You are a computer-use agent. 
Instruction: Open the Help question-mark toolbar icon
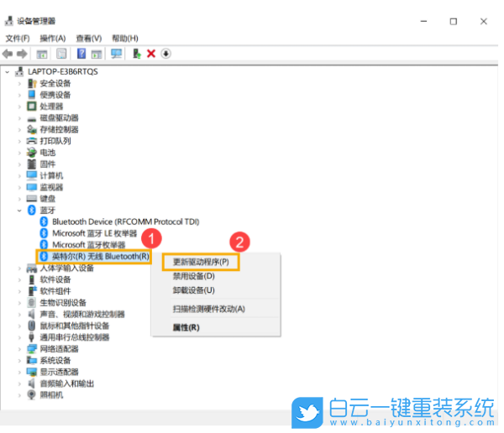pos(81,54)
